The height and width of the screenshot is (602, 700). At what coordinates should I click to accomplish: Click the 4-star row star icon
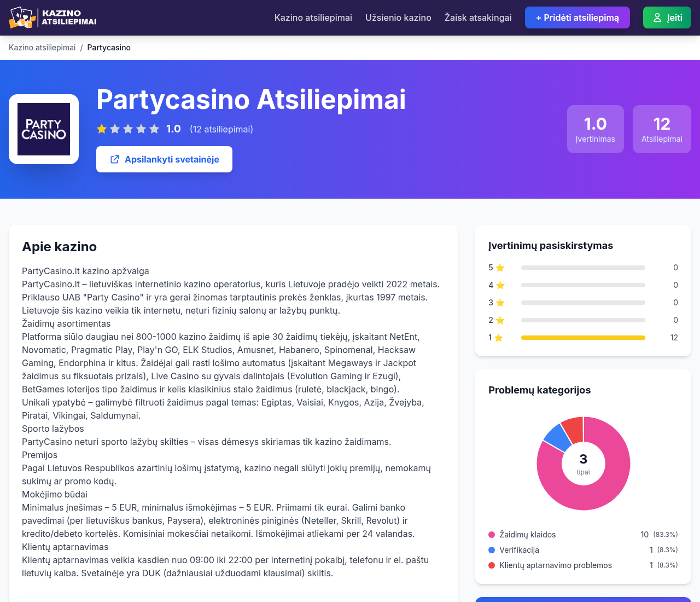(x=500, y=285)
